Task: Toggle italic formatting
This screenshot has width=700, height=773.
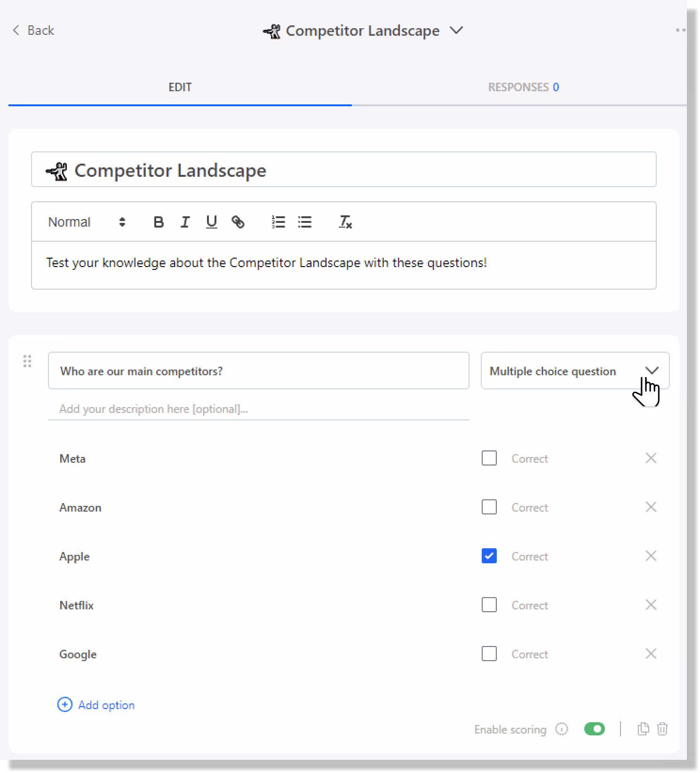Action: click(x=185, y=222)
